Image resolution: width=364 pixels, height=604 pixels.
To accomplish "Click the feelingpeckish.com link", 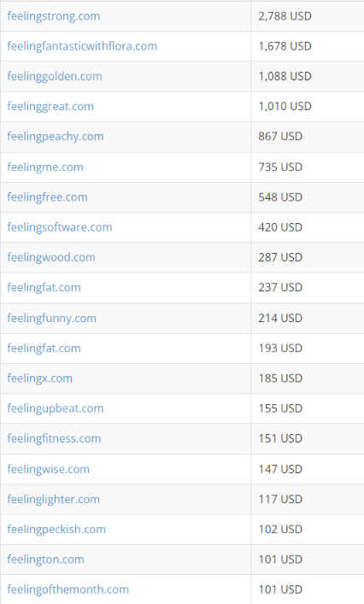I will (x=56, y=530).
